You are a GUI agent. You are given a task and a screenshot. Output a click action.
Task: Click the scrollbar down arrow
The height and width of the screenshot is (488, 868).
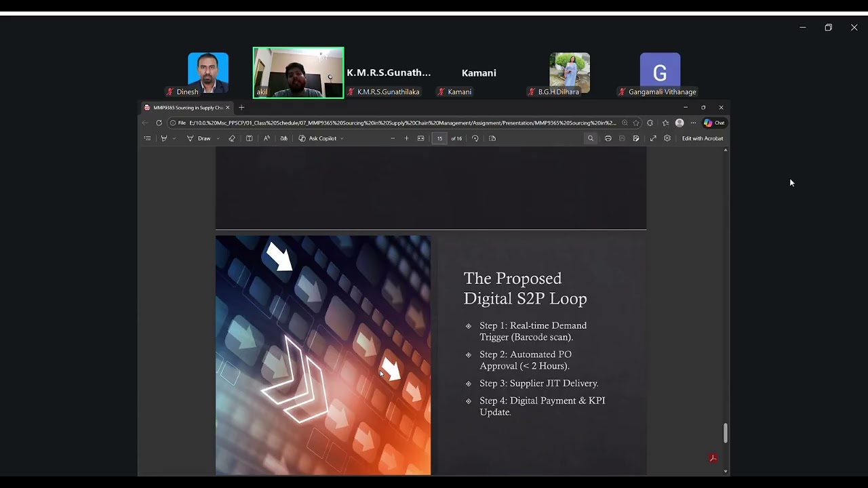726,472
